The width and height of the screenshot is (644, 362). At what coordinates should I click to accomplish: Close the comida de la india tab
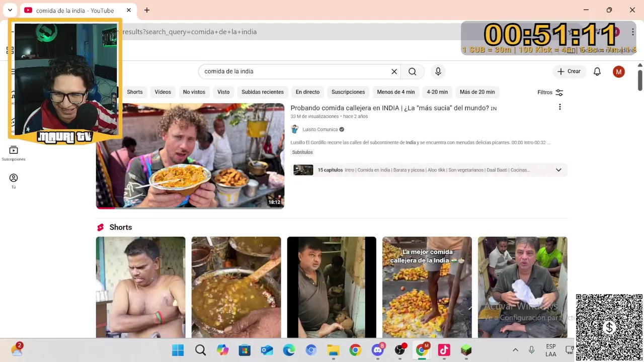129,10
